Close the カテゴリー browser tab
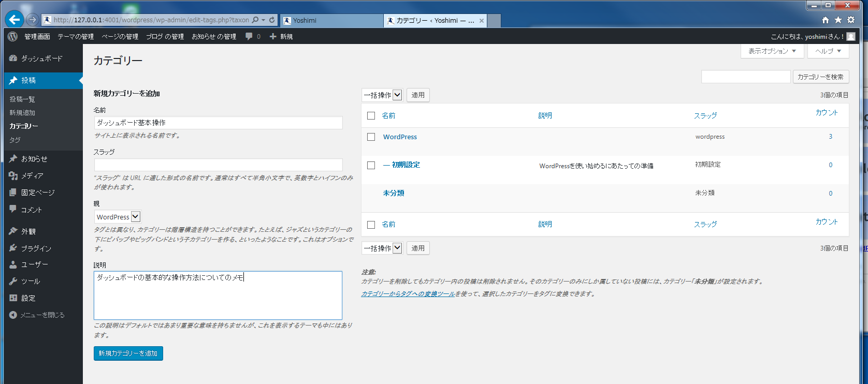The image size is (868, 384). 482,21
